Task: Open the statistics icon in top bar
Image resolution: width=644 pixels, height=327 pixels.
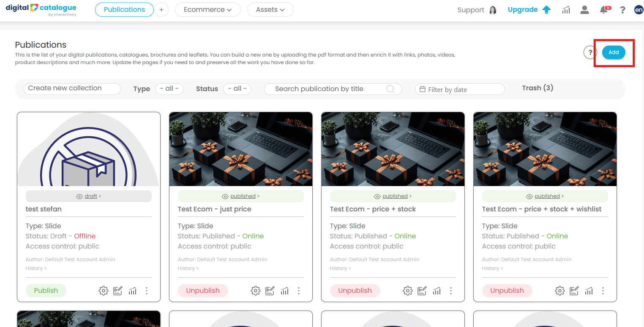Action: click(x=566, y=10)
